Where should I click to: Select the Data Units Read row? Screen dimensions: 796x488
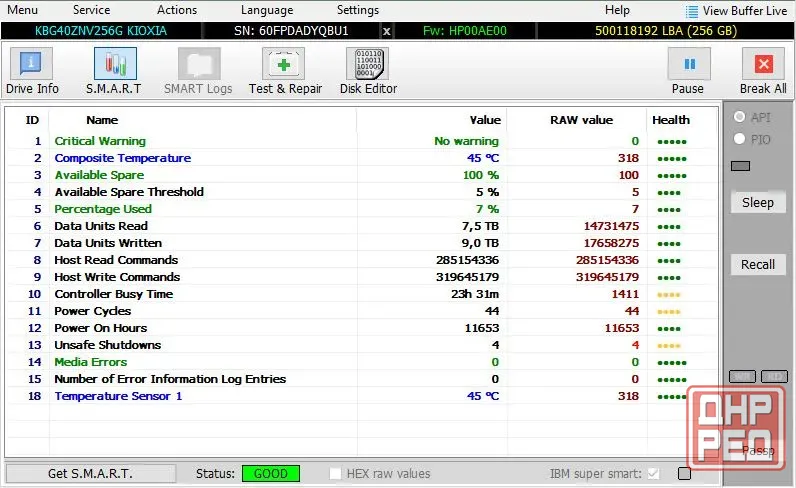click(x=361, y=226)
